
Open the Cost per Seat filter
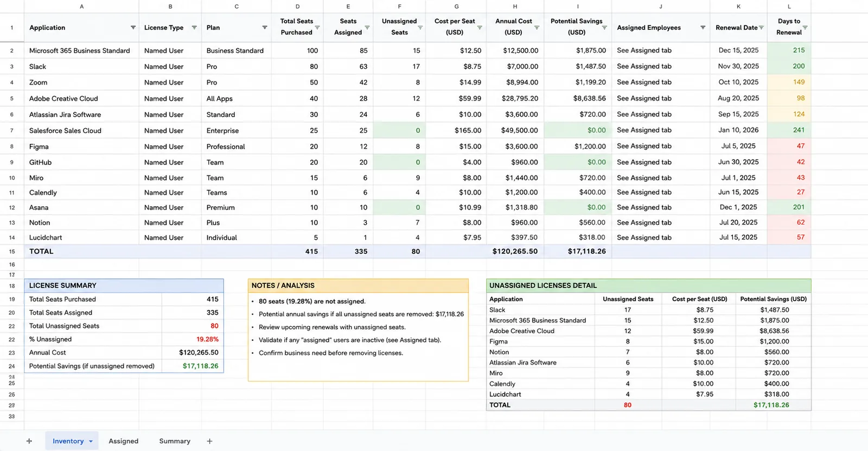tap(480, 28)
